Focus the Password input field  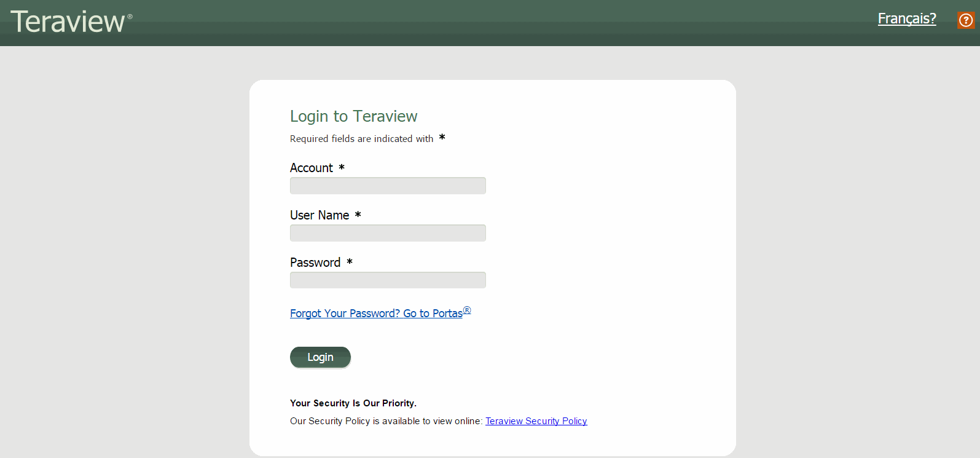(388, 280)
